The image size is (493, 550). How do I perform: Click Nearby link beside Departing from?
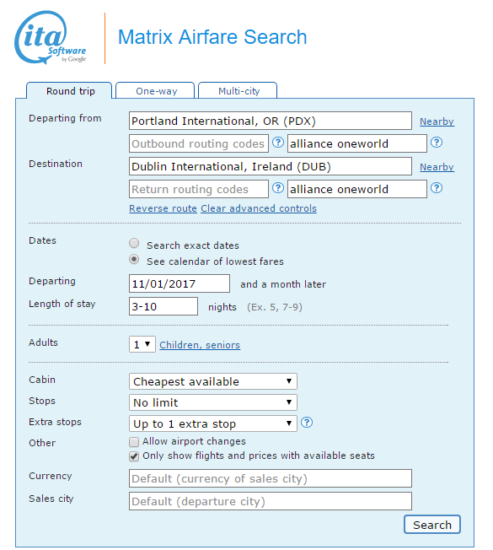[x=437, y=122]
